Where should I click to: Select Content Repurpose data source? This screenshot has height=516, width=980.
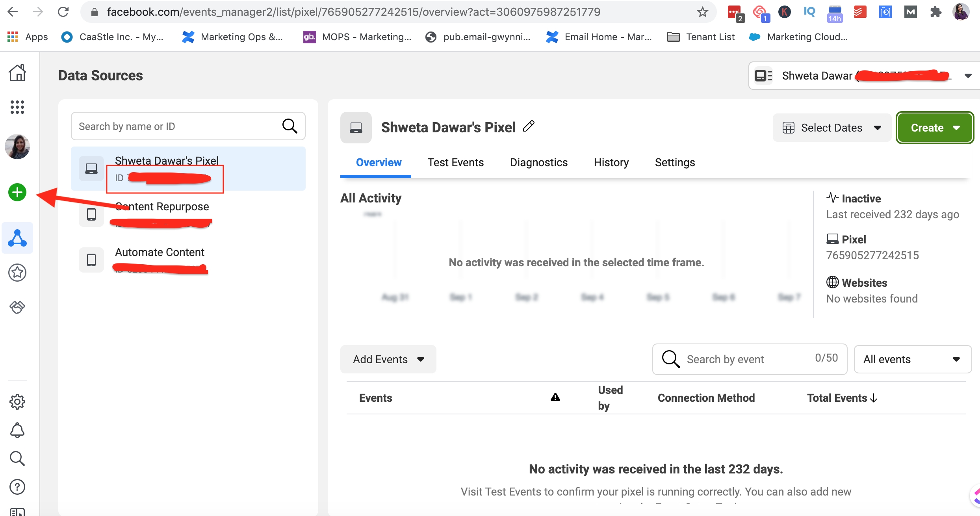188,214
